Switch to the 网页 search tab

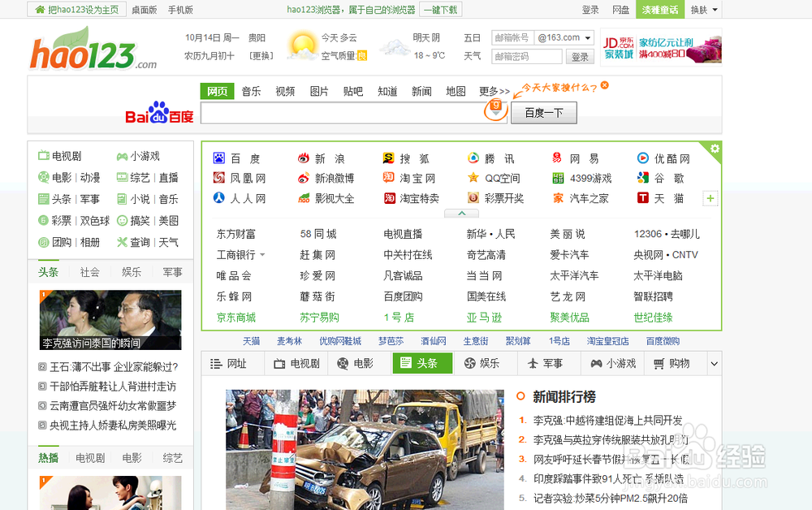(x=217, y=92)
